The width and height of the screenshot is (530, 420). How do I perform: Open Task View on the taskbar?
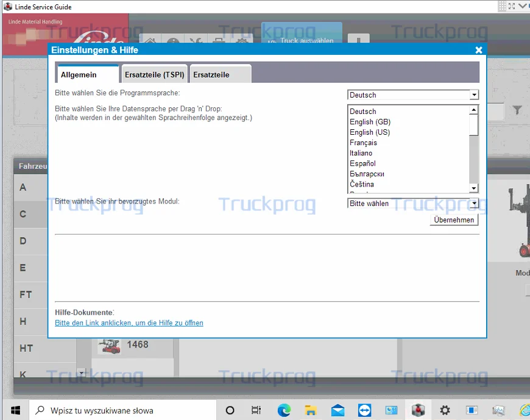(256, 410)
